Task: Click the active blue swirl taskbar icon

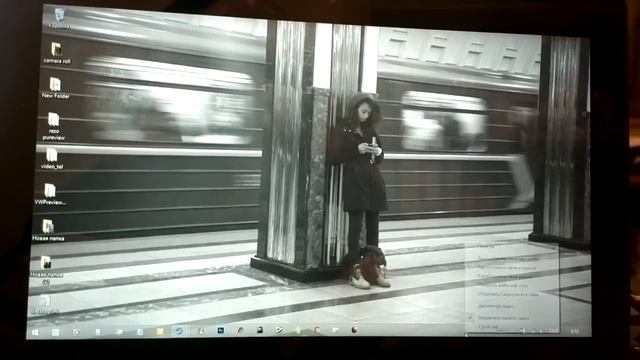Action: (179, 331)
